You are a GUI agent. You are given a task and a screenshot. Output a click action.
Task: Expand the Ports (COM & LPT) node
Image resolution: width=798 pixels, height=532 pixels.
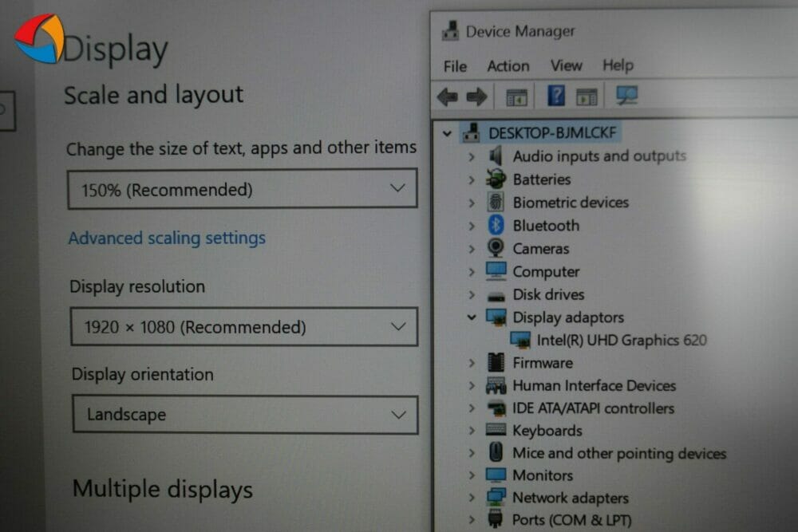(472, 520)
